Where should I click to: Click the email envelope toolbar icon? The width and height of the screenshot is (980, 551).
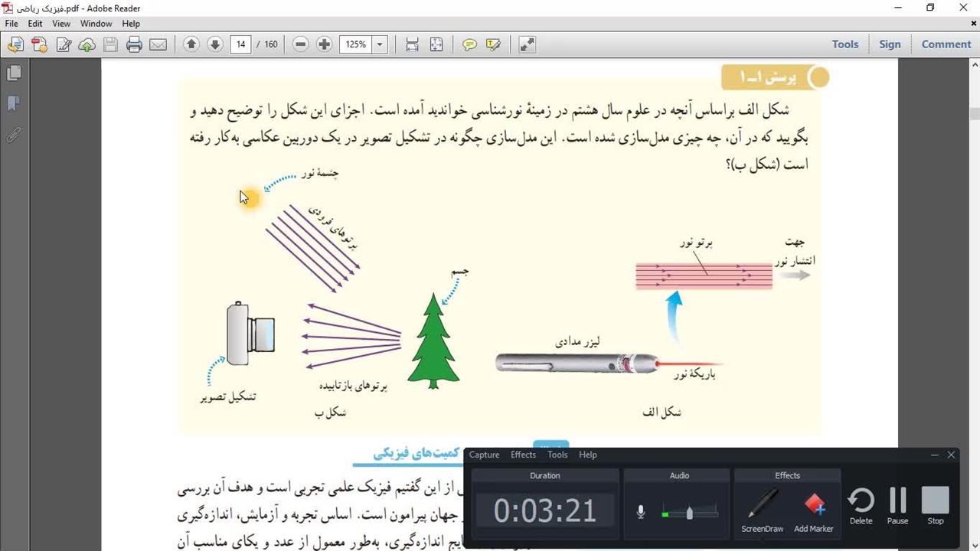coord(158,44)
